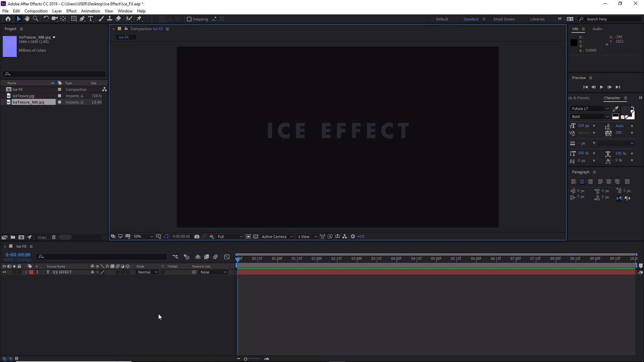Play the preview

pyautogui.click(x=601, y=87)
